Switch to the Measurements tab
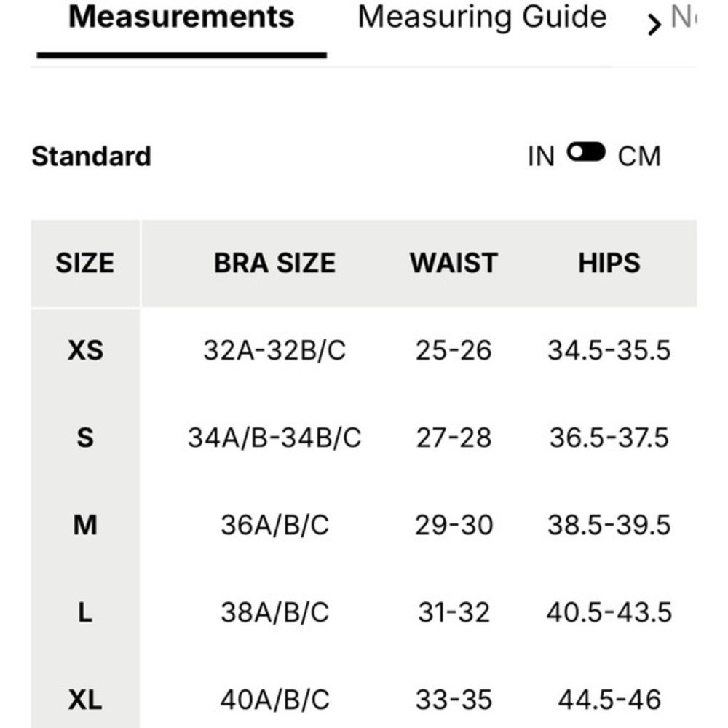 pyautogui.click(x=181, y=17)
